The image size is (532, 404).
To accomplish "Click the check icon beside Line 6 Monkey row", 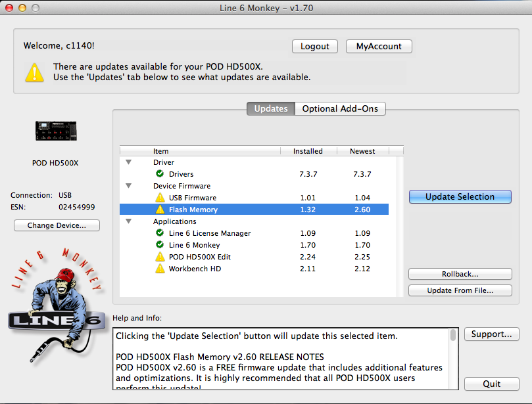I will pyautogui.click(x=160, y=244).
